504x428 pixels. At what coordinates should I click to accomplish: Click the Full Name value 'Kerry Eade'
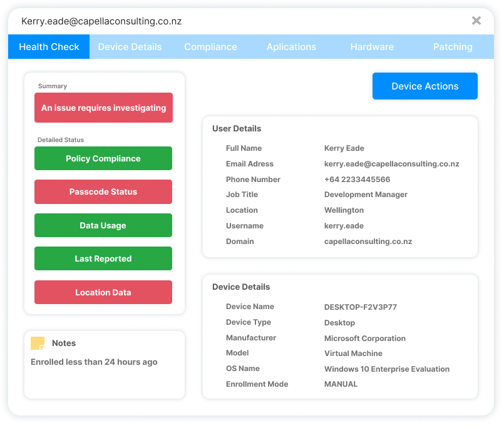click(x=344, y=148)
